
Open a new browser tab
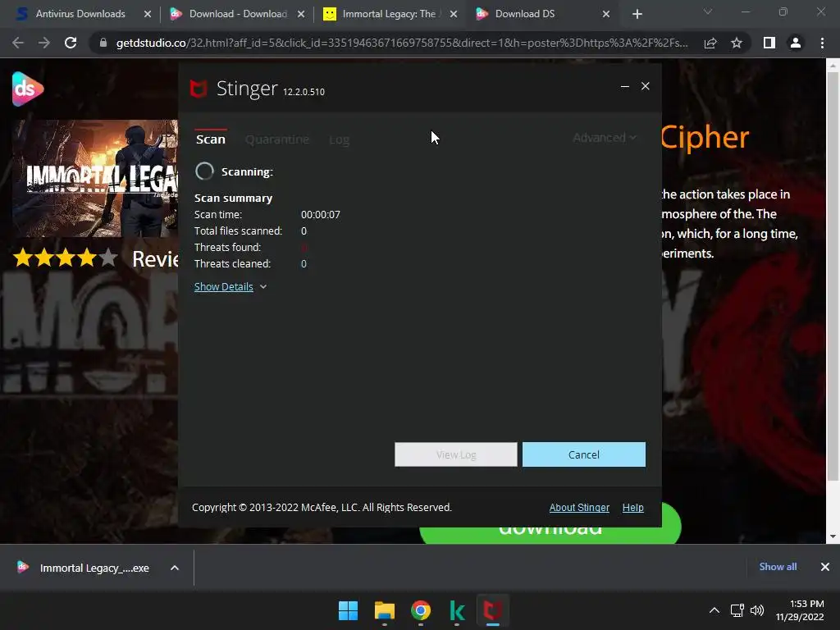(x=637, y=15)
